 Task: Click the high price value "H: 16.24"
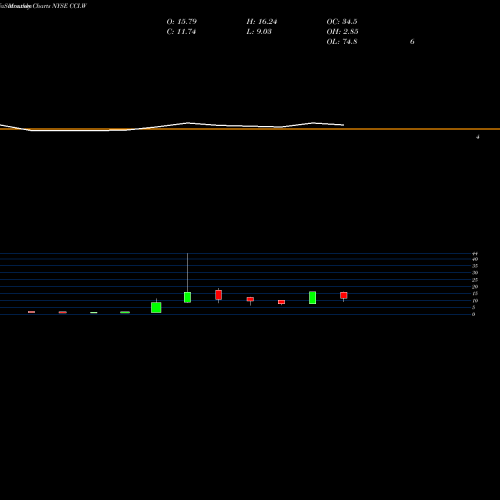point(262,22)
